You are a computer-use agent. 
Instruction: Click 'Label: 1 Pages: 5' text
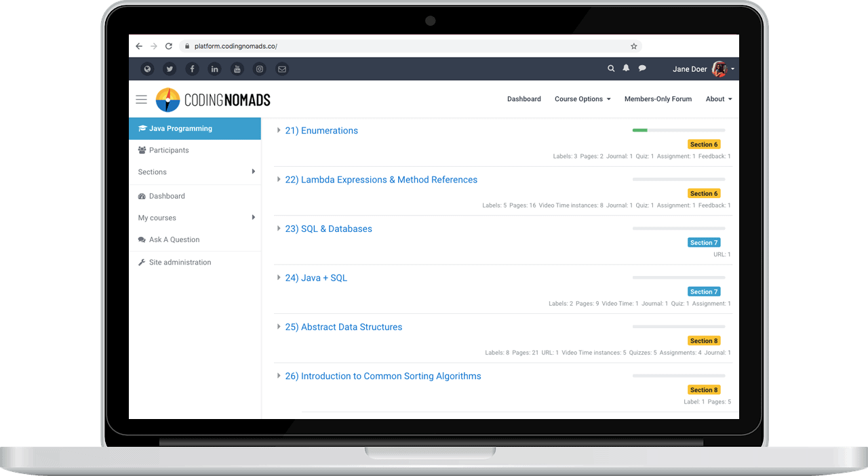click(707, 401)
